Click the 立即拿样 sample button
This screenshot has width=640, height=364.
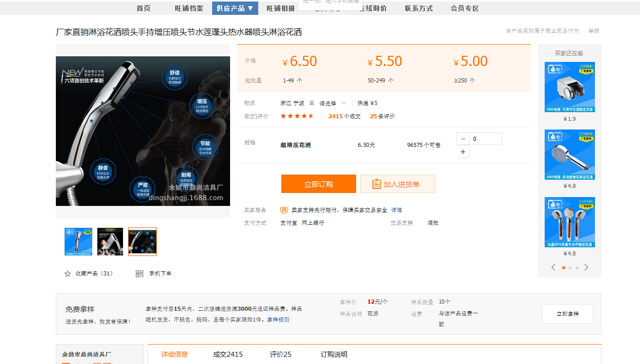(x=567, y=314)
